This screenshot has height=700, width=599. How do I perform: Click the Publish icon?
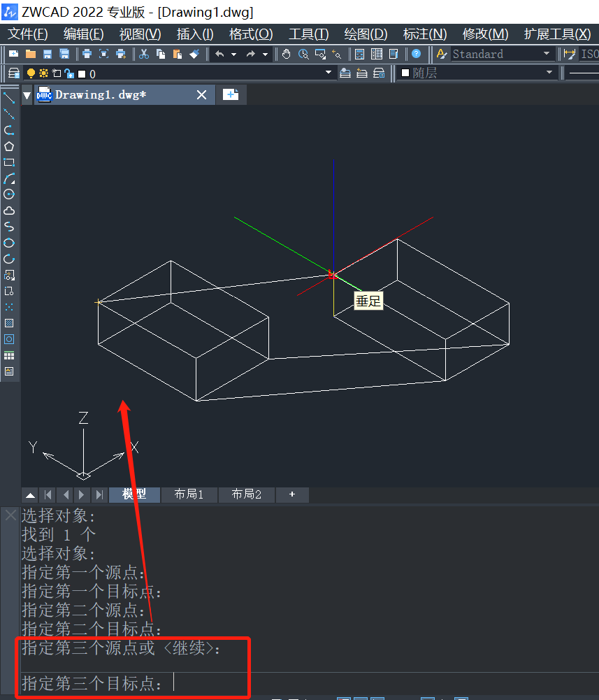[121, 54]
